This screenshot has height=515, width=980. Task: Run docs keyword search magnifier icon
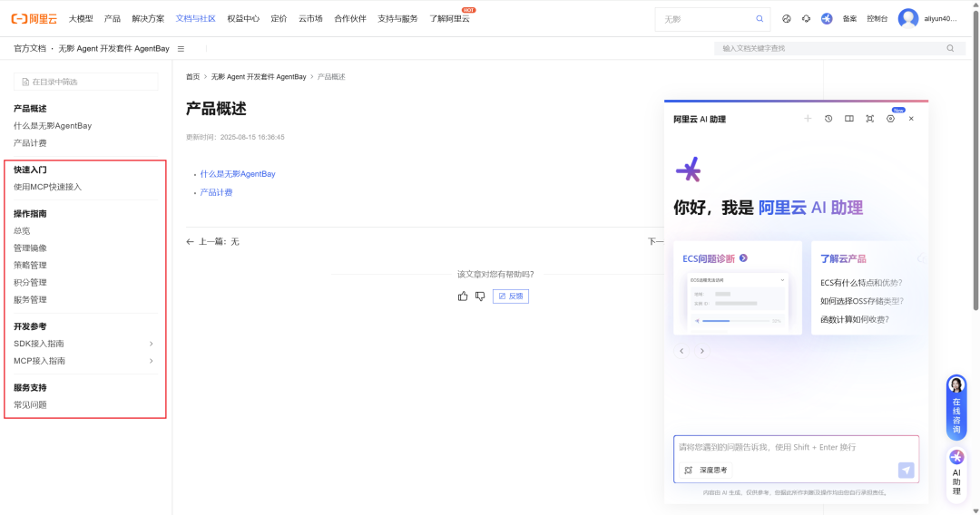coord(950,48)
